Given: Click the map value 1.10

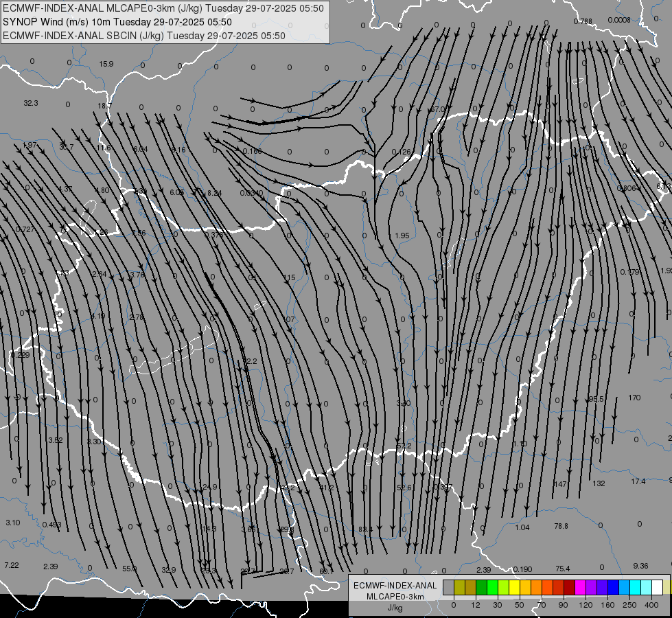Looking at the screenshot, I should [x=520, y=444].
